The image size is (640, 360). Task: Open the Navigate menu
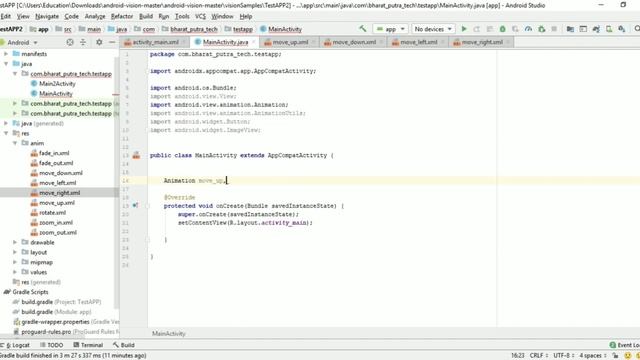[x=47, y=16]
